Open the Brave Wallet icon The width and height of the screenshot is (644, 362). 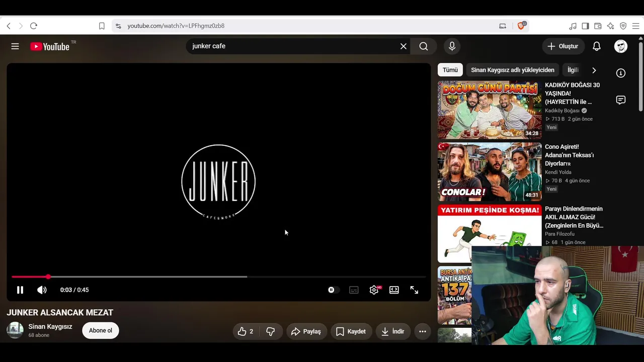(x=598, y=26)
